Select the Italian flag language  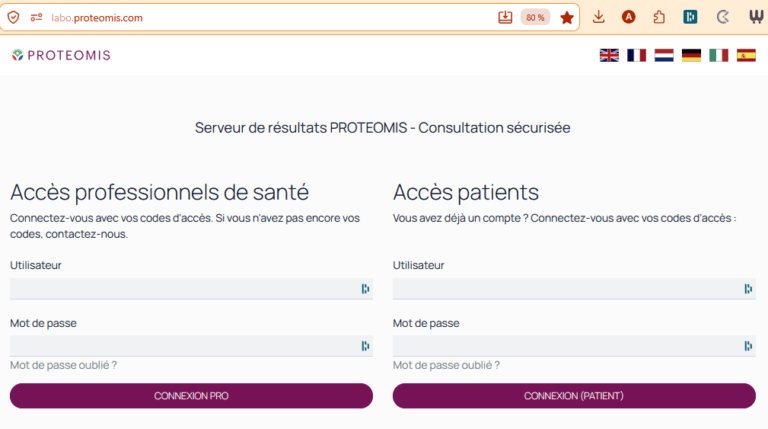(x=719, y=56)
